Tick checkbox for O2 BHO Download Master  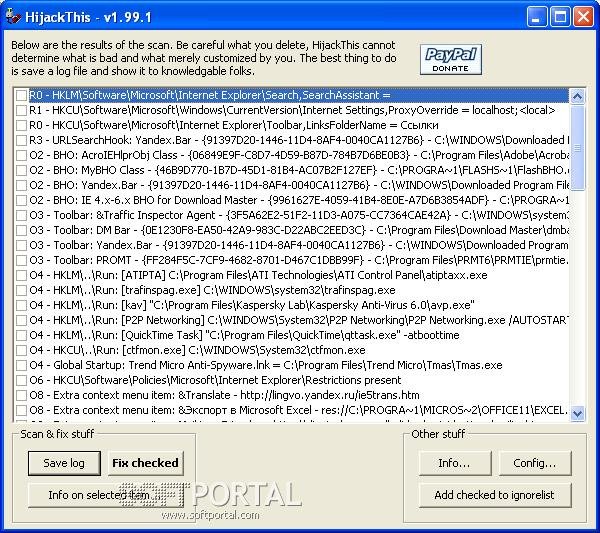(x=21, y=200)
